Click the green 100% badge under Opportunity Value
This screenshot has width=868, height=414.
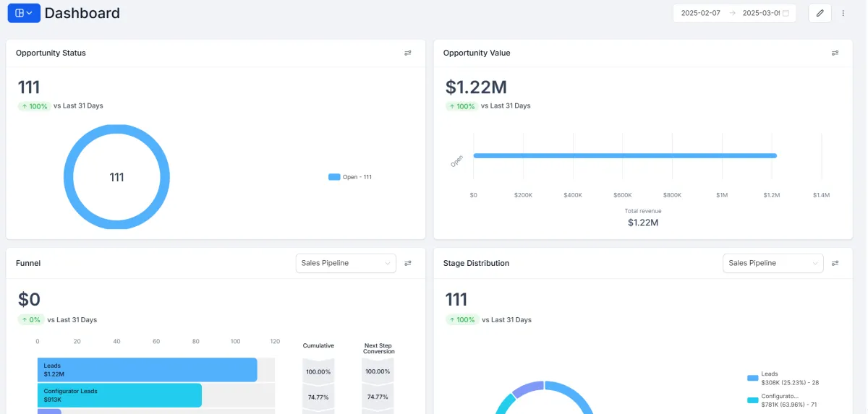pyautogui.click(x=461, y=106)
